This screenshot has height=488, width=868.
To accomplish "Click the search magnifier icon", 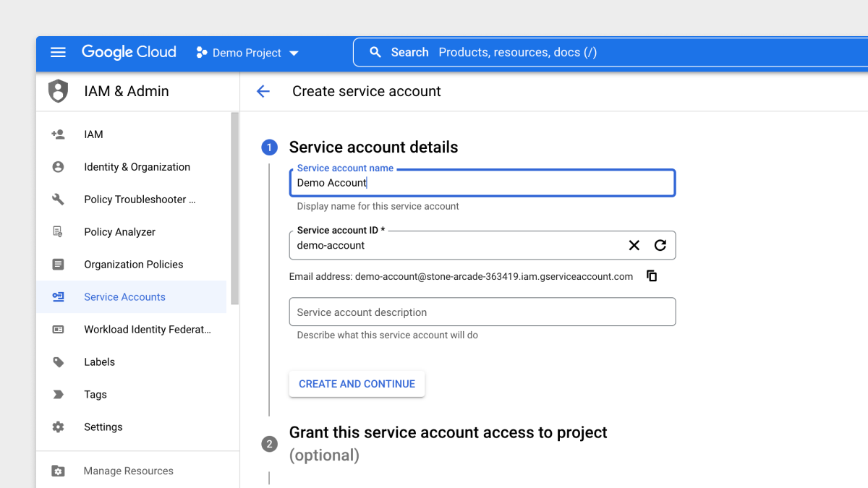I will pos(375,52).
